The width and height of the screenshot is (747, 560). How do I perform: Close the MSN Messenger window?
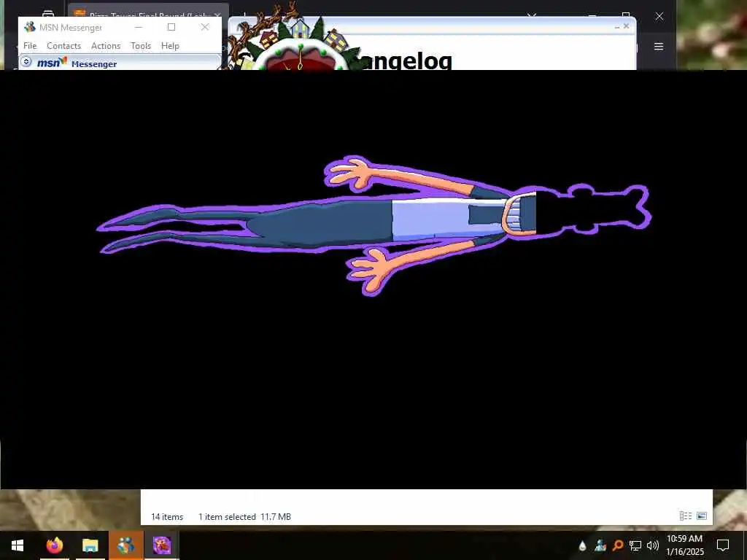pos(205,27)
